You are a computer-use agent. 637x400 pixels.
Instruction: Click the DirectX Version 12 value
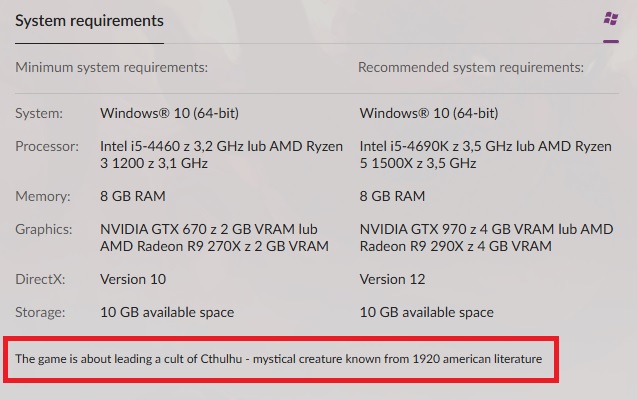[x=392, y=279]
